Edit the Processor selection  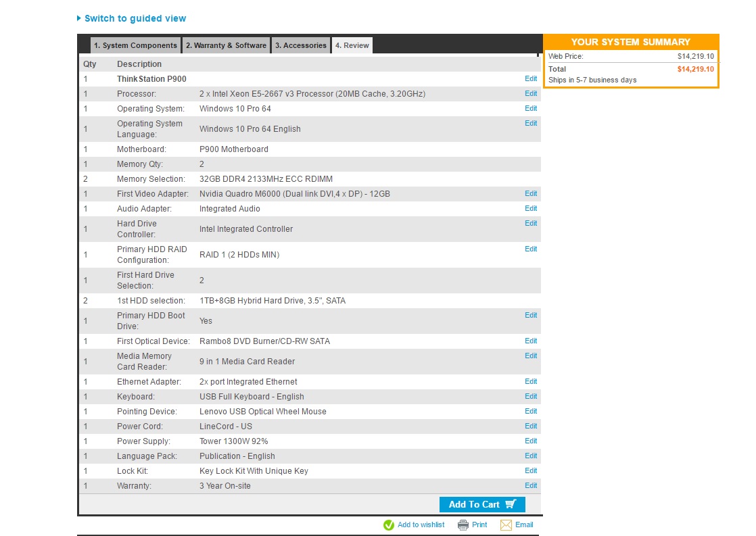pos(531,94)
